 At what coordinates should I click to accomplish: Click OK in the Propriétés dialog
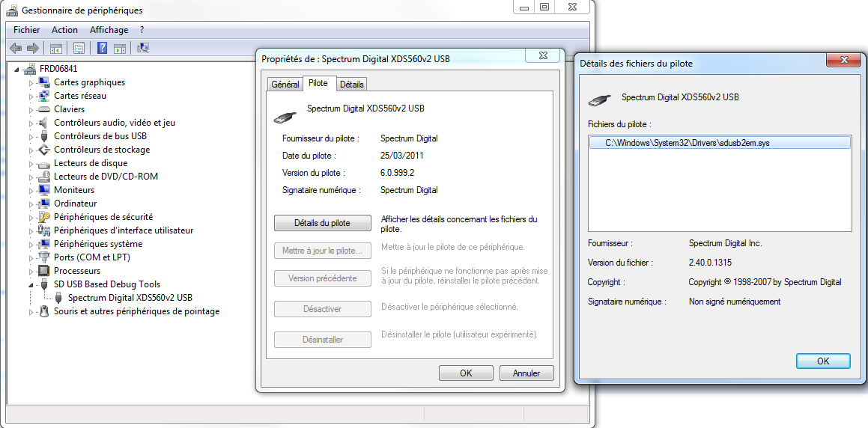coord(466,373)
